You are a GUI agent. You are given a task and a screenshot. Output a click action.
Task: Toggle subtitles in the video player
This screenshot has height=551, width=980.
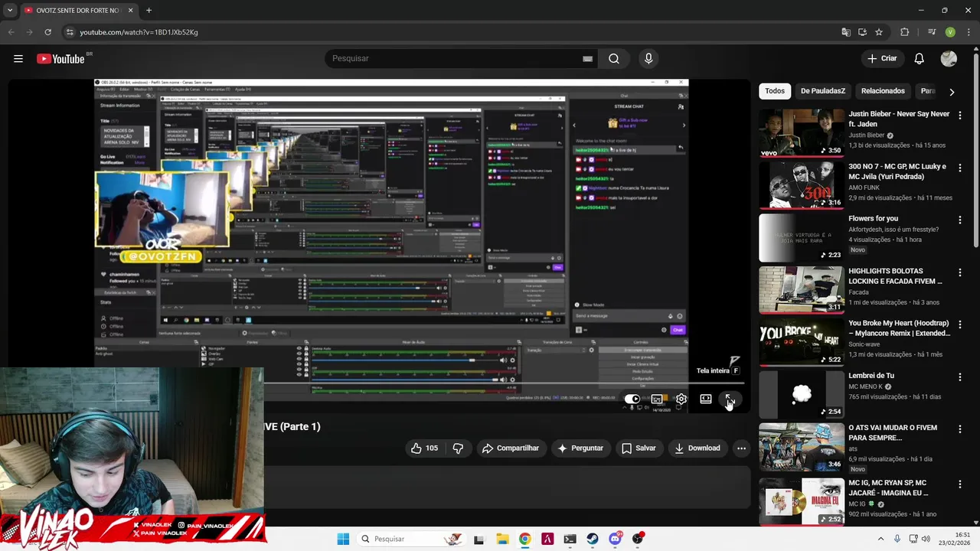657,399
